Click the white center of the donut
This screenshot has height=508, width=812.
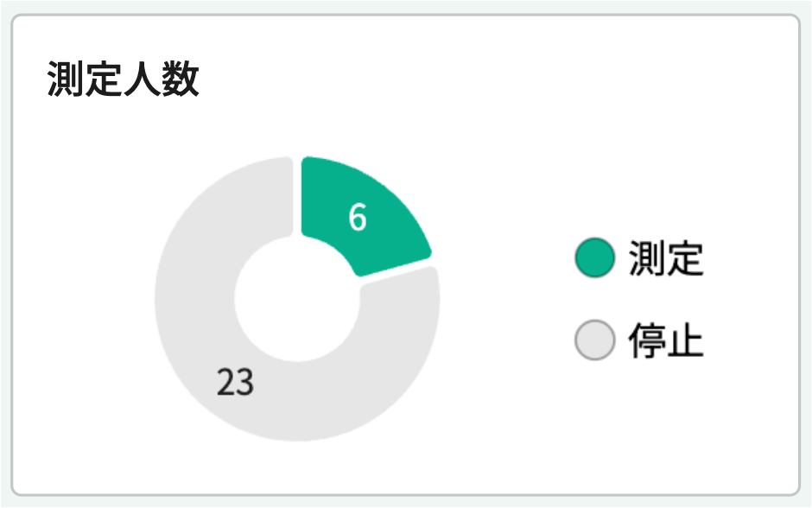pos(297,299)
